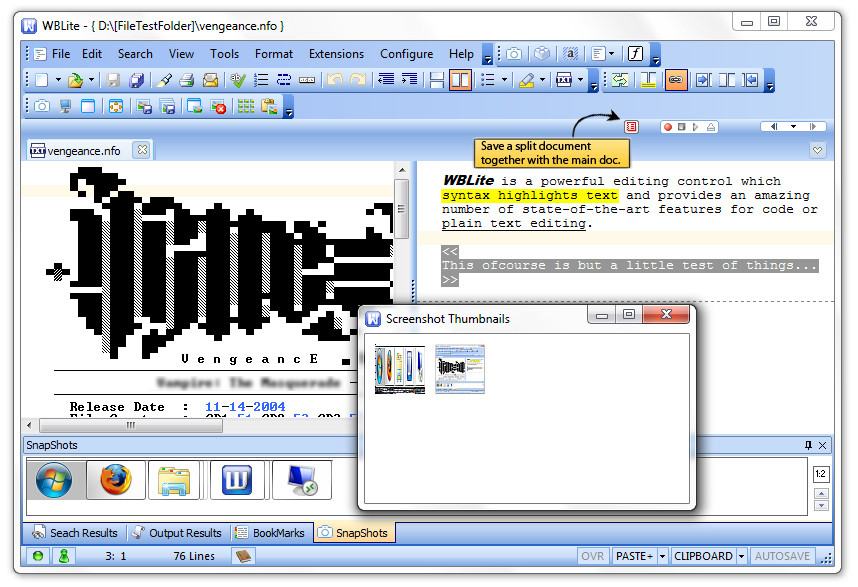Save all documents with the purple multi-disk icon
Image resolution: width=858 pixels, height=587 pixels.
(136, 80)
